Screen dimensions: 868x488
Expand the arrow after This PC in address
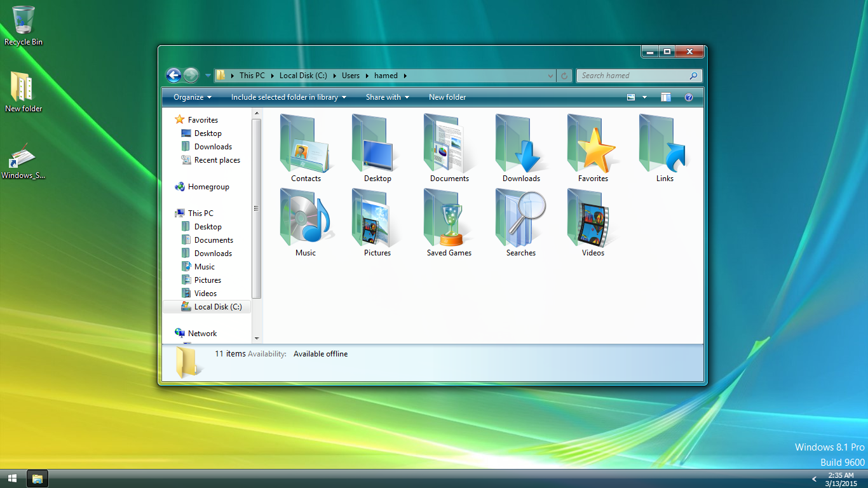(x=272, y=76)
